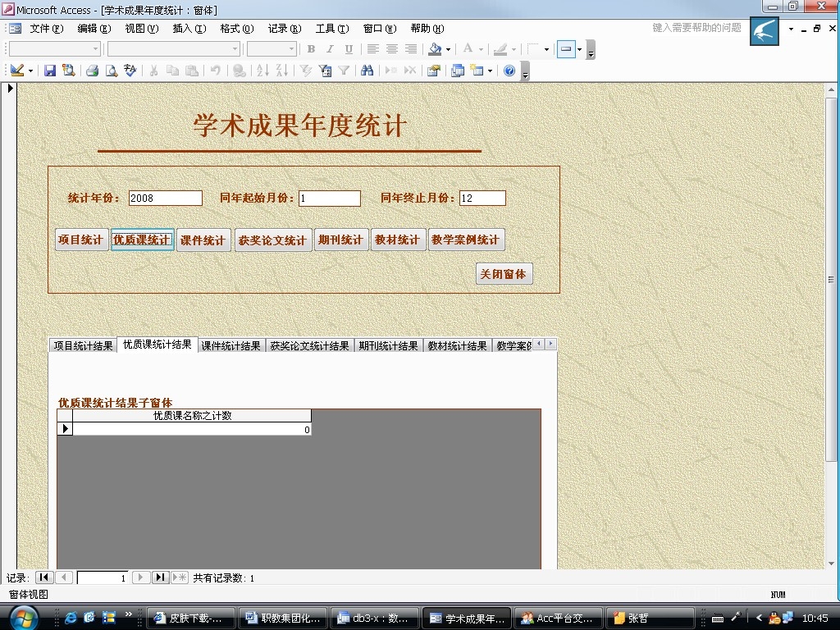Open the Font name dropdown
The height and width of the screenshot is (630, 840).
[235, 48]
